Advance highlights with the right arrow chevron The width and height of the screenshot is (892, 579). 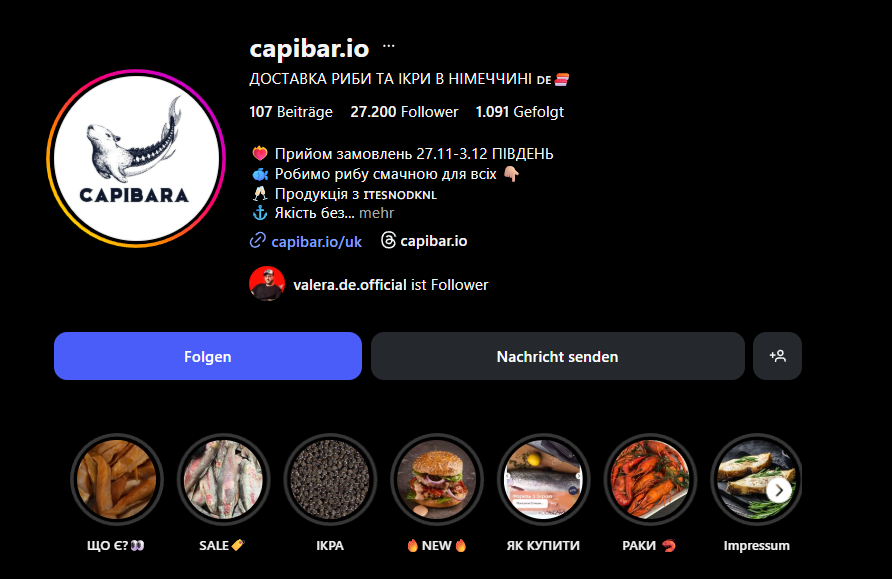779,490
